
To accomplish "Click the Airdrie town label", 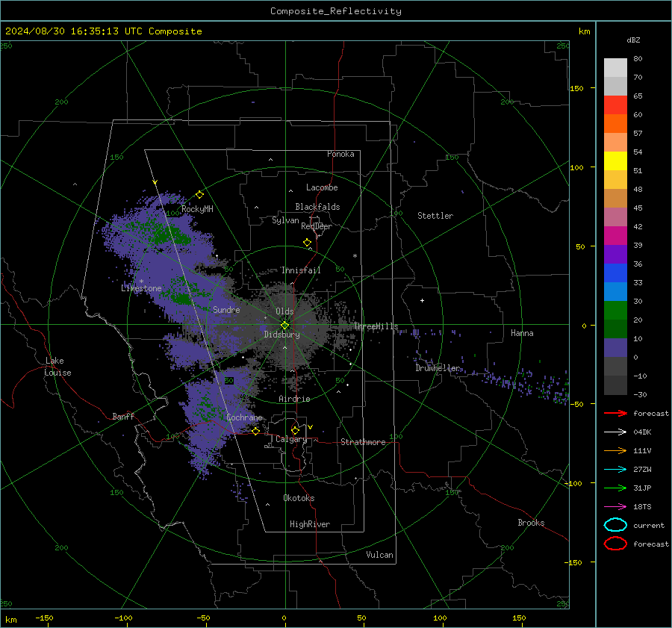I will pyautogui.click(x=294, y=399).
